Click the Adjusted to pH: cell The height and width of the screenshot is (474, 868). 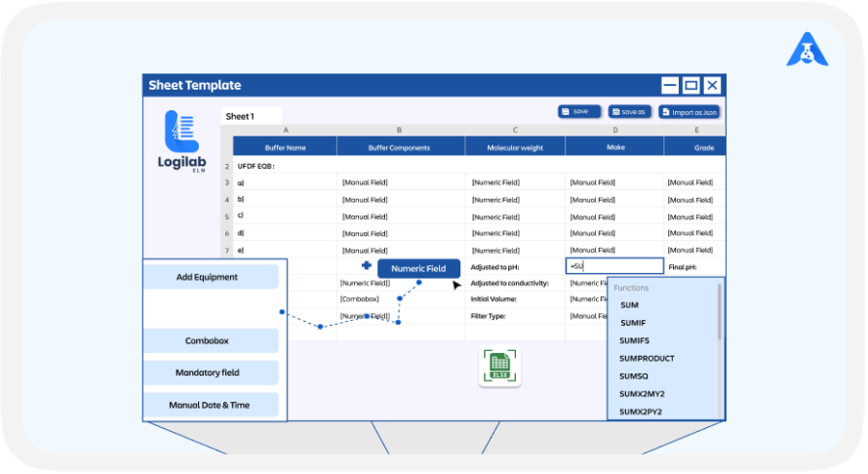[515, 267]
